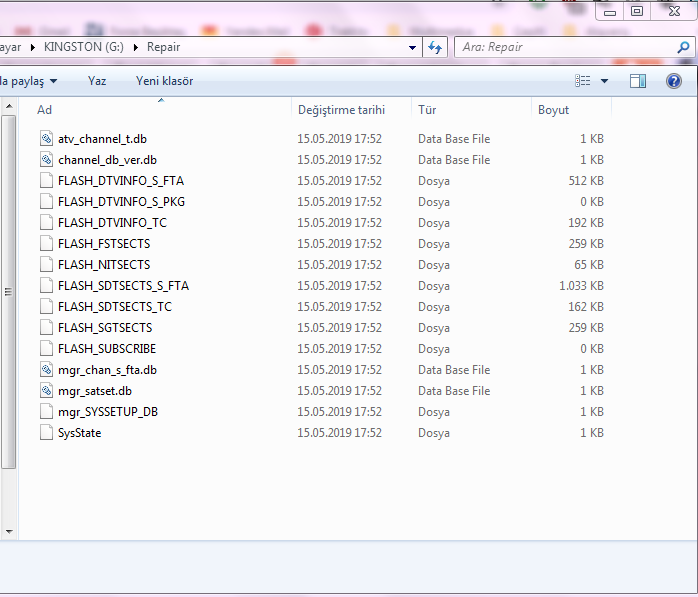This screenshot has height=597, width=698.
Task: Click the 162 KB size value
Action: tap(586, 307)
